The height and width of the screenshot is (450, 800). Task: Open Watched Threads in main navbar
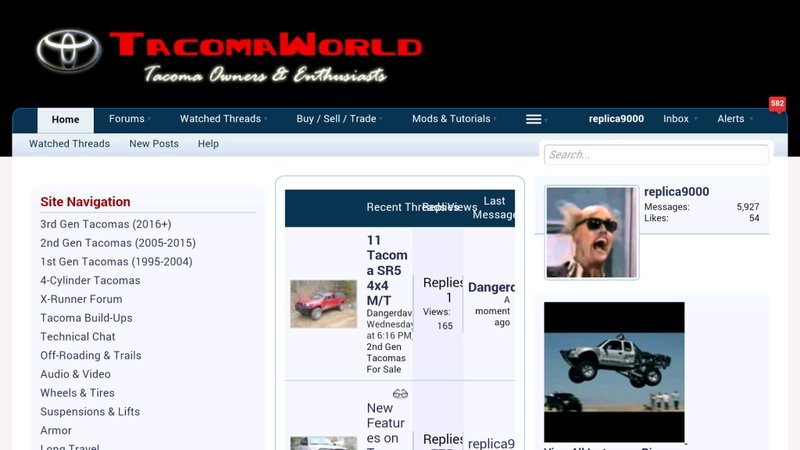click(x=220, y=118)
